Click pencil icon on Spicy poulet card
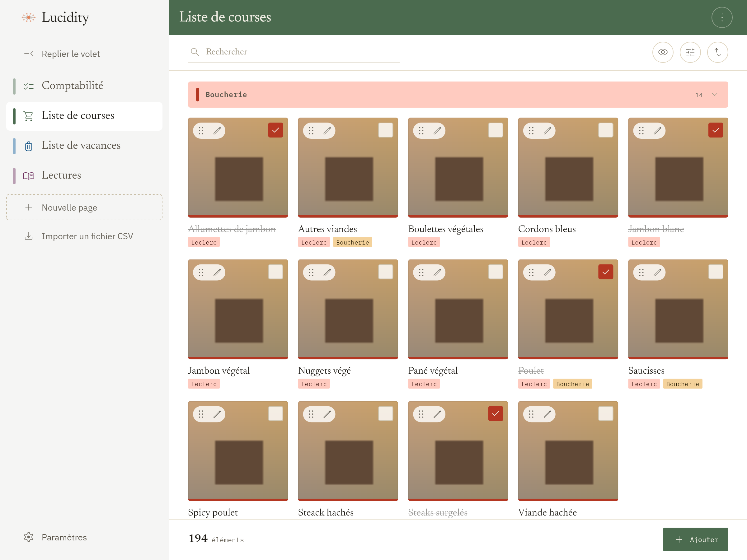Viewport: 747px width, 560px height. 217,414
